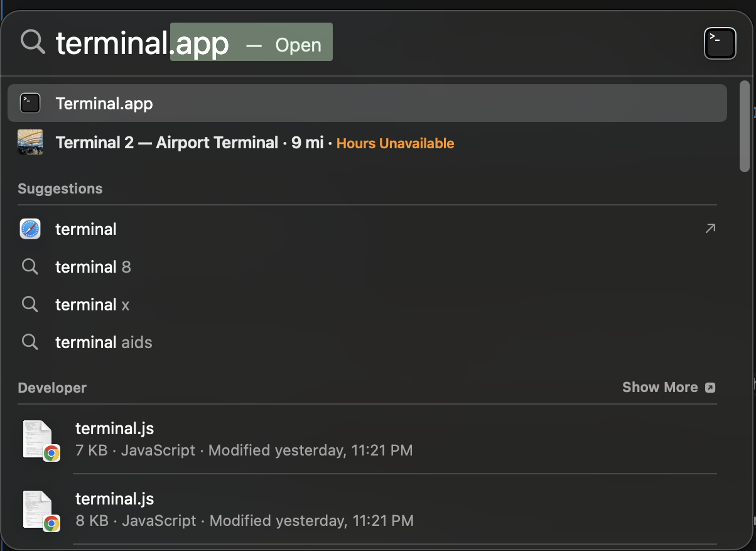Viewport: 756px width, 551px height.
Task: Click search icon next to 'terminal 8'
Action: 30,266
